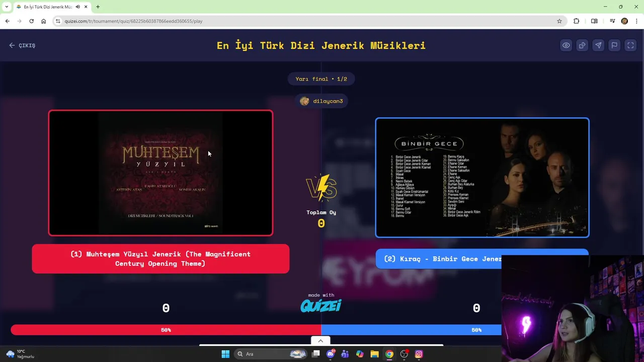This screenshot has height=362, width=644.
Task: Open the browser extensions puzzle icon
Action: pos(577,21)
